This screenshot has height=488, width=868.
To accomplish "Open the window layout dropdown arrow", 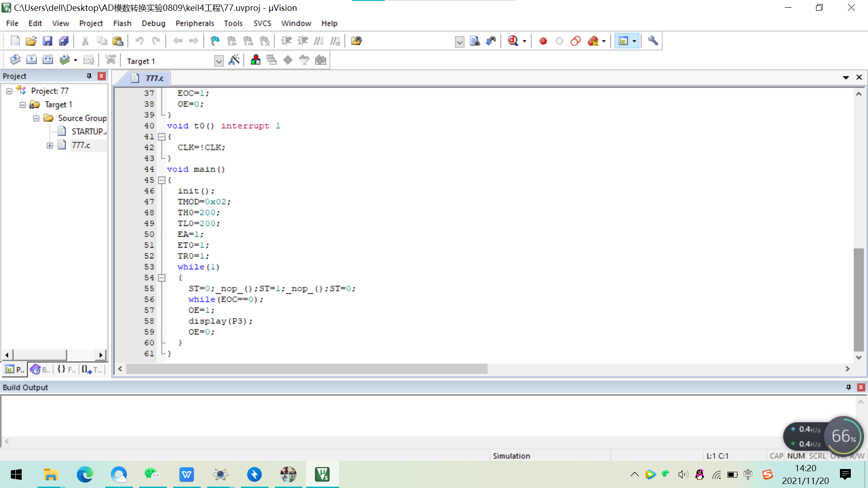I will (634, 41).
